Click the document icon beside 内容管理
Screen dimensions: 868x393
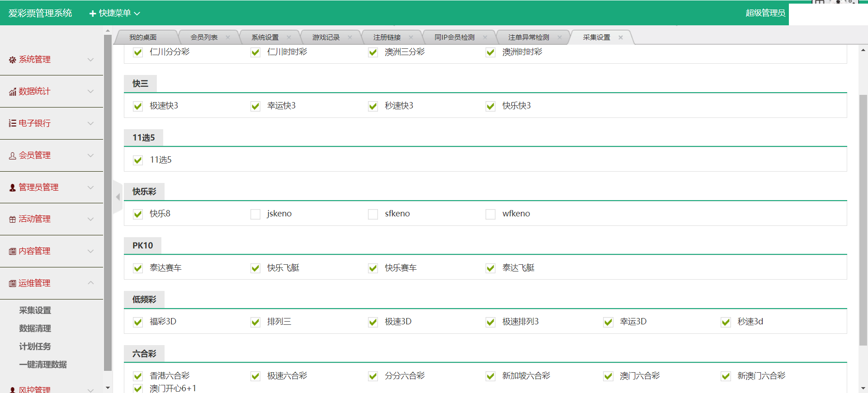[x=12, y=251]
